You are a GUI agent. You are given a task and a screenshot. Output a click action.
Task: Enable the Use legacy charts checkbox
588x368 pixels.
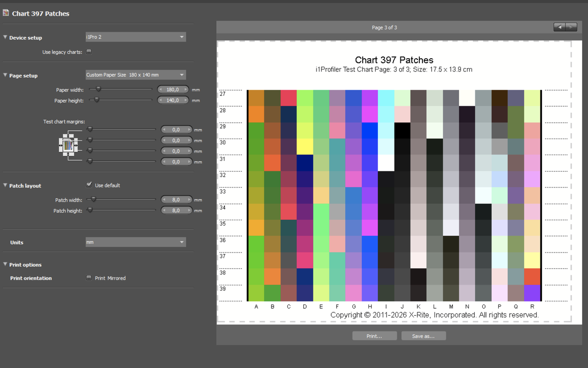pyautogui.click(x=89, y=51)
